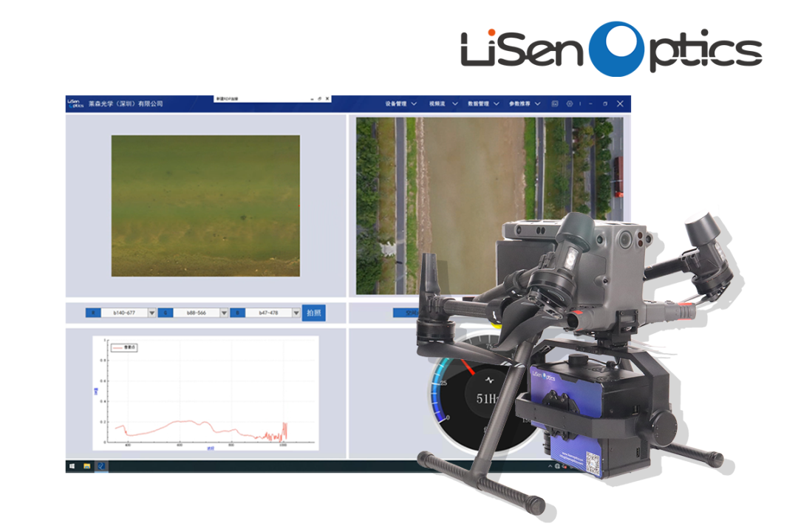Click the LiSen Optics logo in title bar
This screenshot has width=798, height=532.
click(75, 103)
